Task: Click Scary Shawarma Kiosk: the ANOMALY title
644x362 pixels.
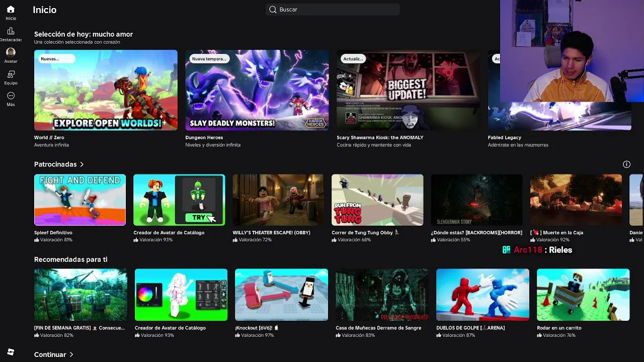Action: click(380, 137)
